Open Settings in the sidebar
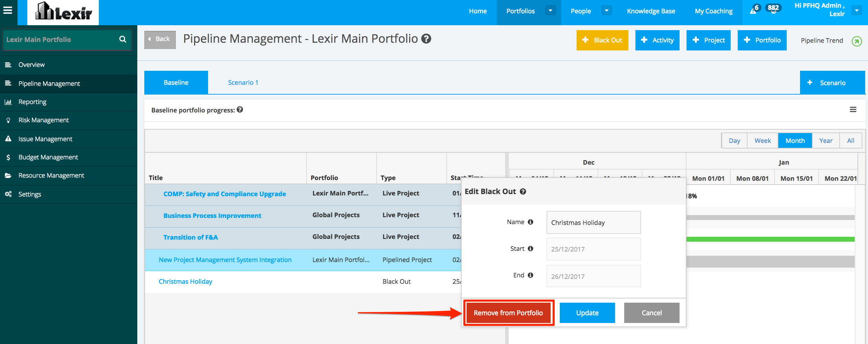Screen dimensions: 868x344 (x=69, y=194)
